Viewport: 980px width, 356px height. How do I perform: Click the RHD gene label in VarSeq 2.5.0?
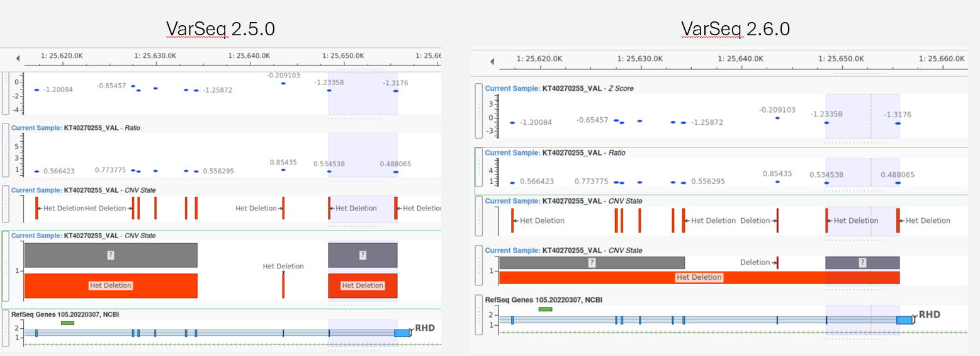click(425, 328)
